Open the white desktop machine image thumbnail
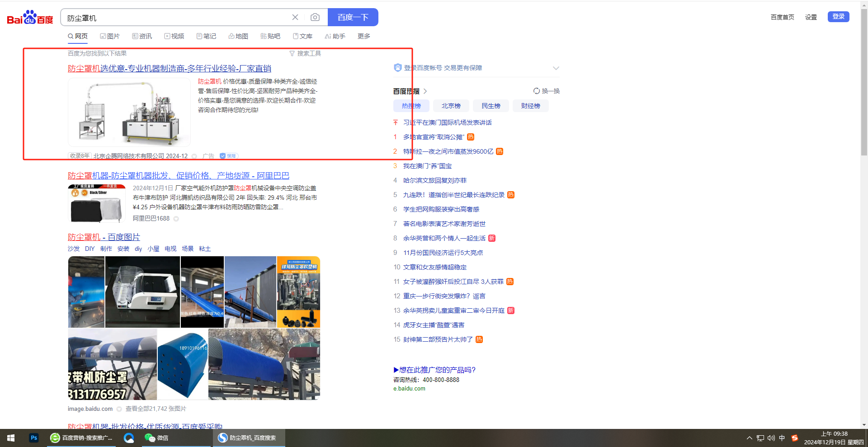 pyautogui.click(x=142, y=292)
